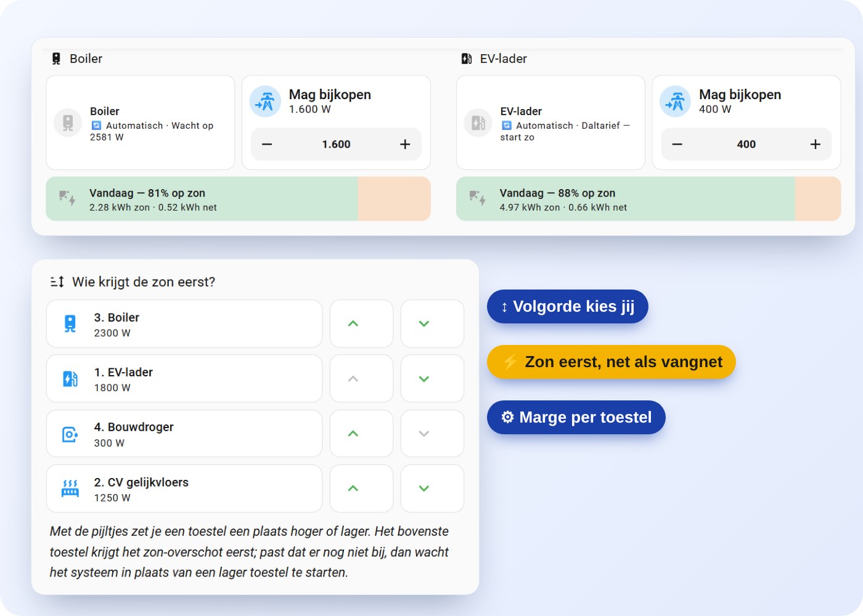Click the 'EV-lader' section title text

coord(504,59)
